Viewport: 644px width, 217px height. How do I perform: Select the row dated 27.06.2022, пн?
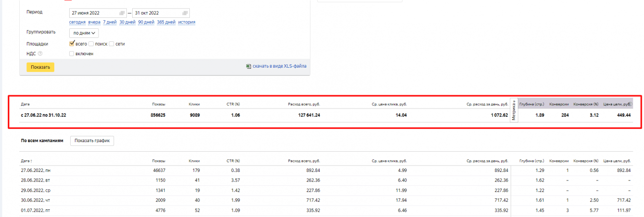point(325,170)
